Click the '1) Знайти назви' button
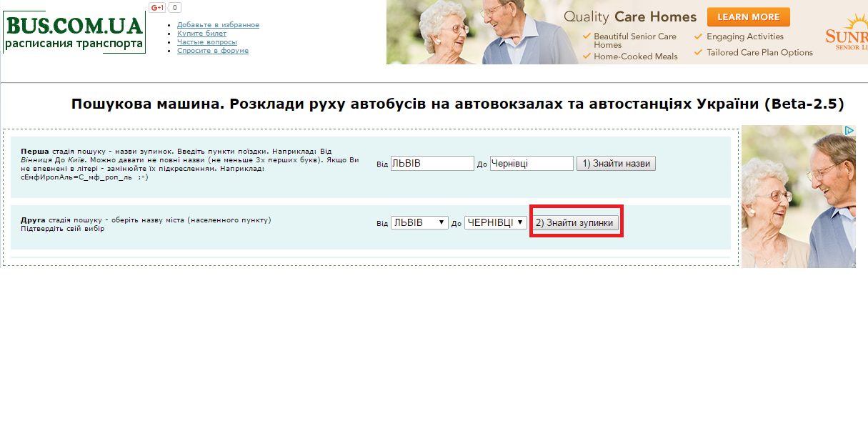This screenshot has width=868, height=439. pyautogui.click(x=616, y=164)
